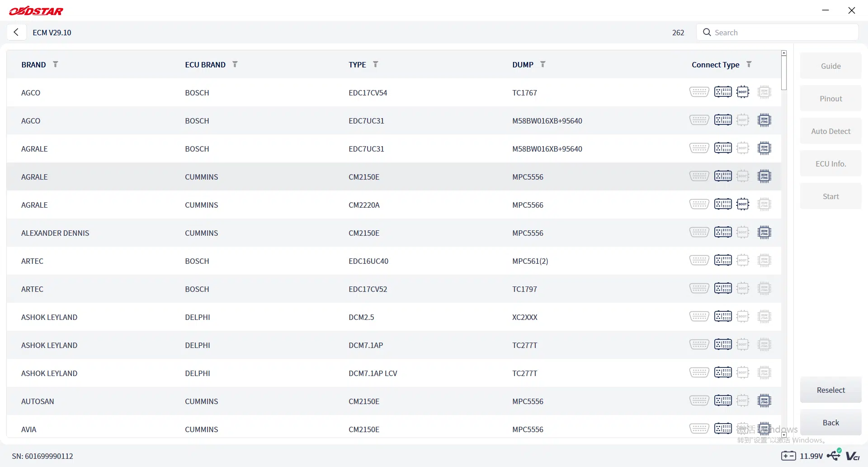The width and height of the screenshot is (868, 467).
Task: Click the table's vertical scrollbar thumb
Action: [x=784, y=72]
